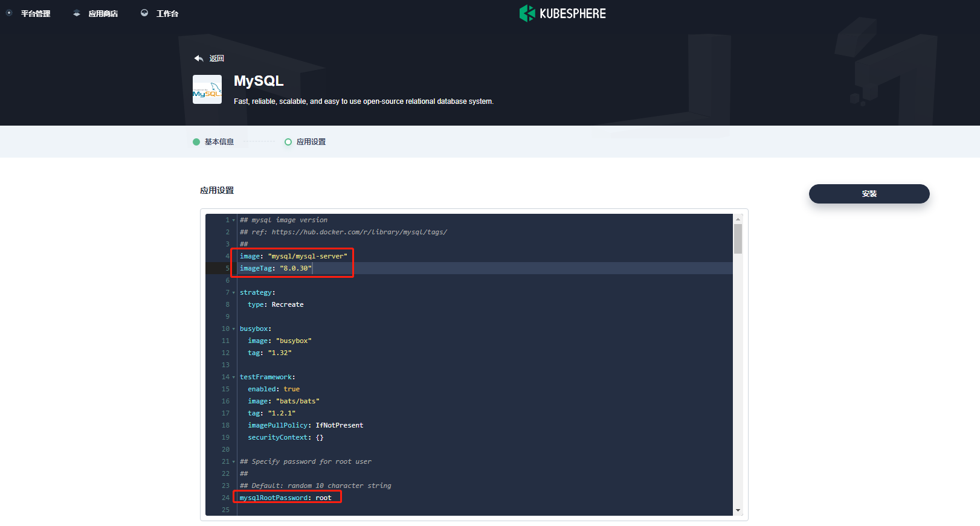Click the imageTag "8.0.30" value
This screenshot has height=526, width=980.
pos(295,268)
